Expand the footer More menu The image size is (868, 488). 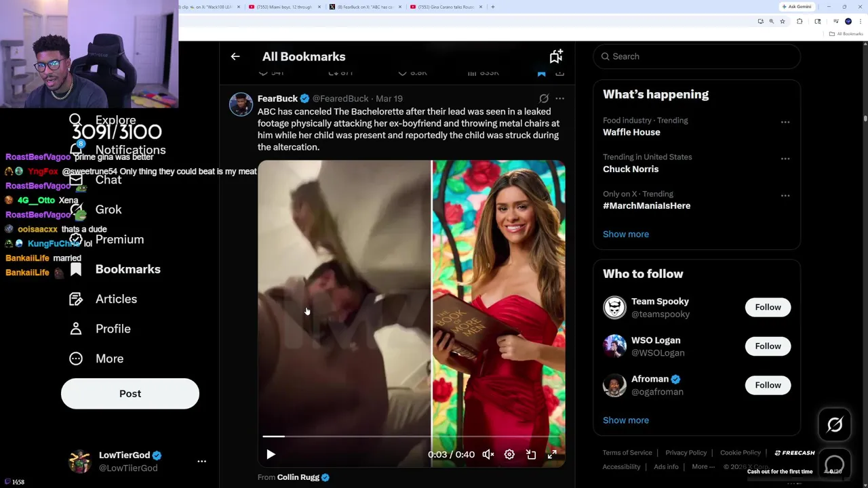[x=703, y=467]
